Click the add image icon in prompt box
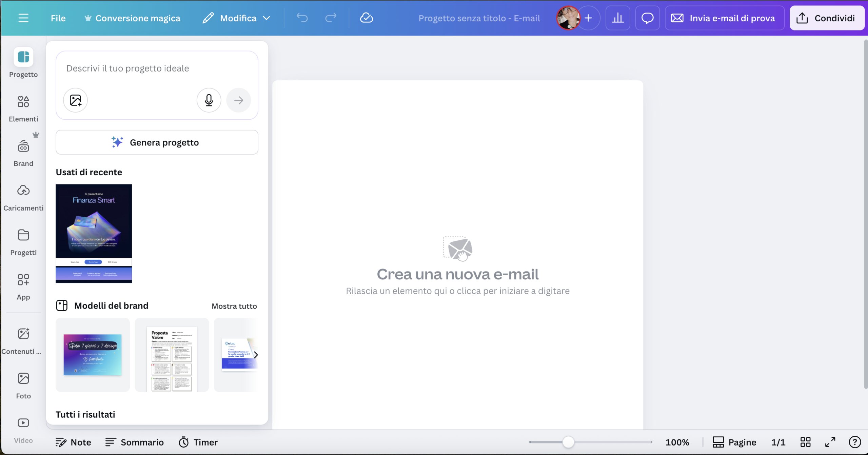Image resolution: width=868 pixels, height=455 pixels. click(75, 100)
